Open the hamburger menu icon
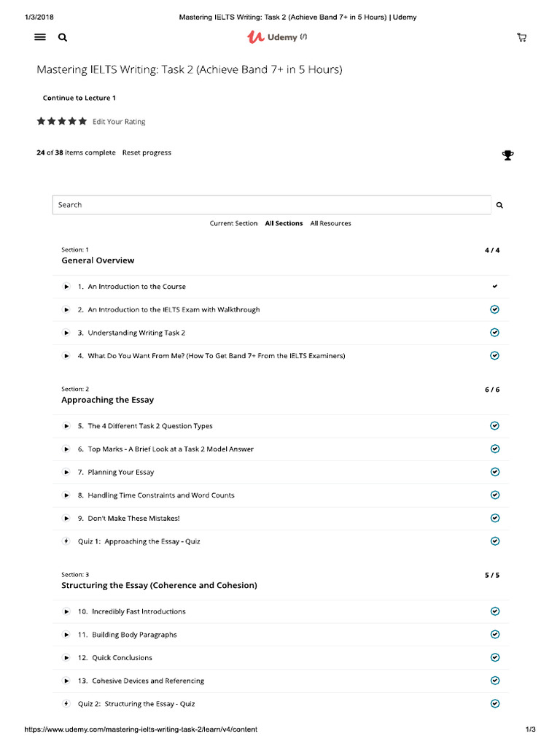560x747 pixels. click(40, 37)
